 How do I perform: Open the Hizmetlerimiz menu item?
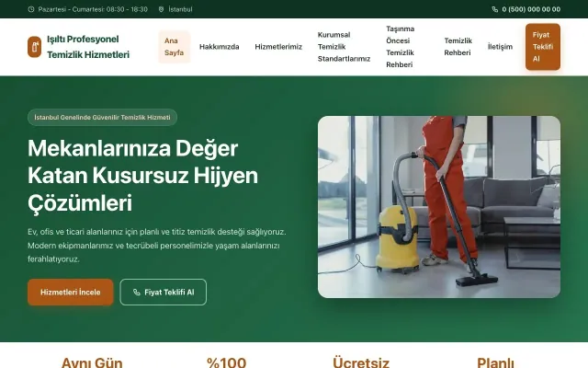pyautogui.click(x=278, y=47)
